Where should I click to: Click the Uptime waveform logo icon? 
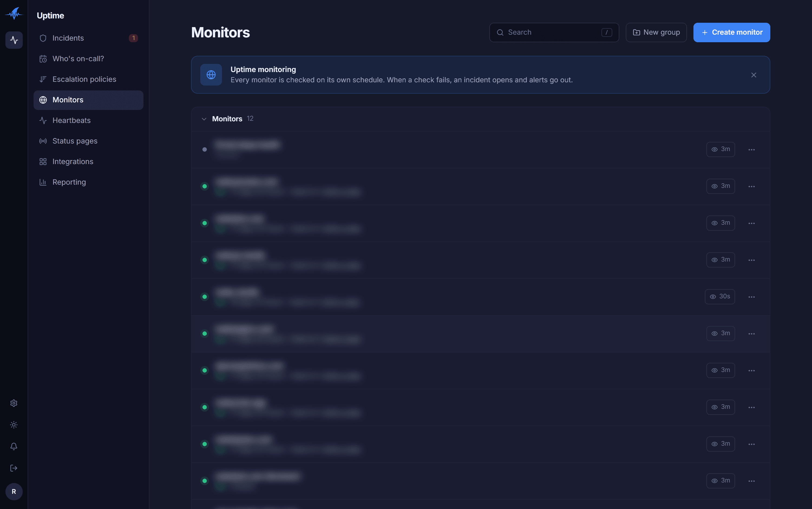14,14
